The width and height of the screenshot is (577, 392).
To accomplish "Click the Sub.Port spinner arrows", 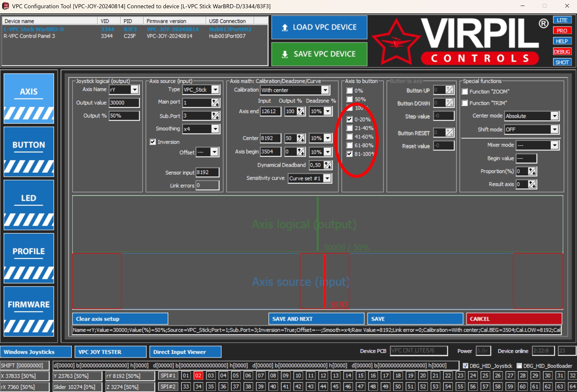I will (x=215, y=116).
